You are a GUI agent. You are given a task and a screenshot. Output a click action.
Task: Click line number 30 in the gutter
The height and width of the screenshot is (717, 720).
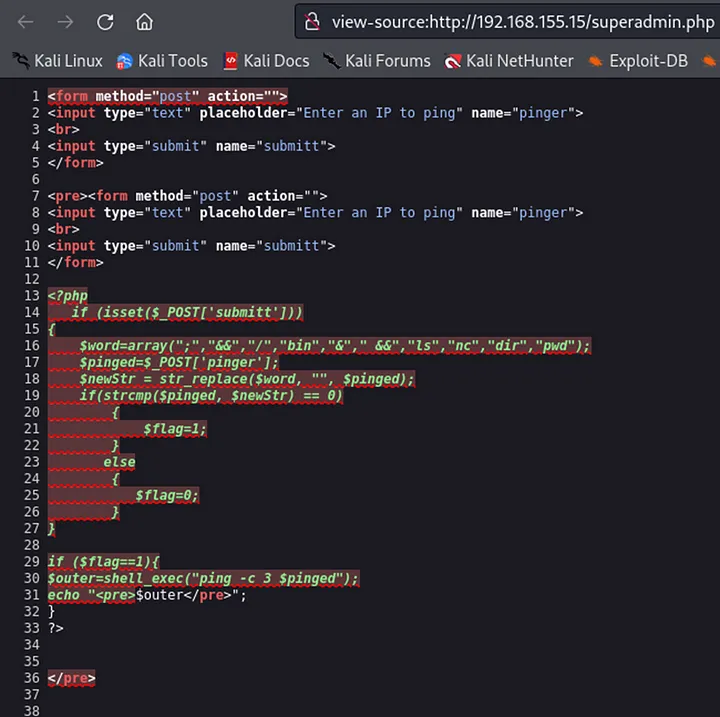(x=32, y=578)
